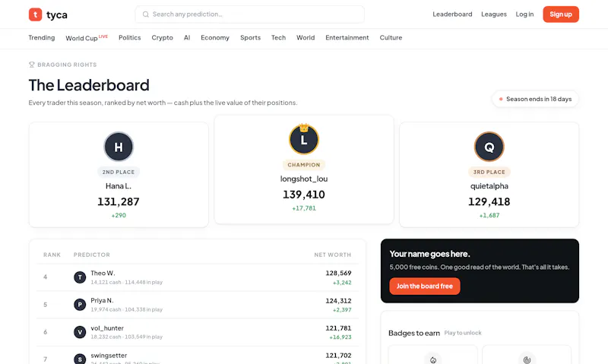The height and width of the screenshot is (364, 608).
Task: Click the PREDICTOR column header
Action: click(92, 255)
